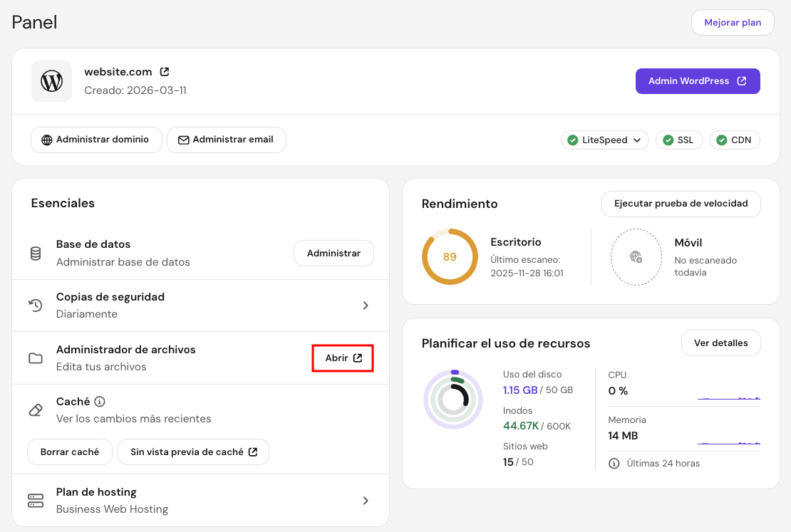The width and height of the screenshot is (791, 532).
Task: Click the SSL status badge
Action: click(x=679, y=140)
